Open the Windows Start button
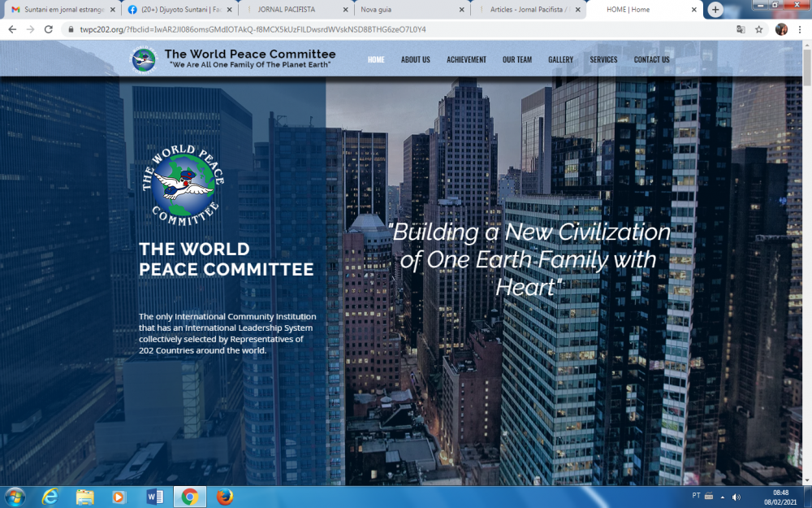 (x=15, y=497)
